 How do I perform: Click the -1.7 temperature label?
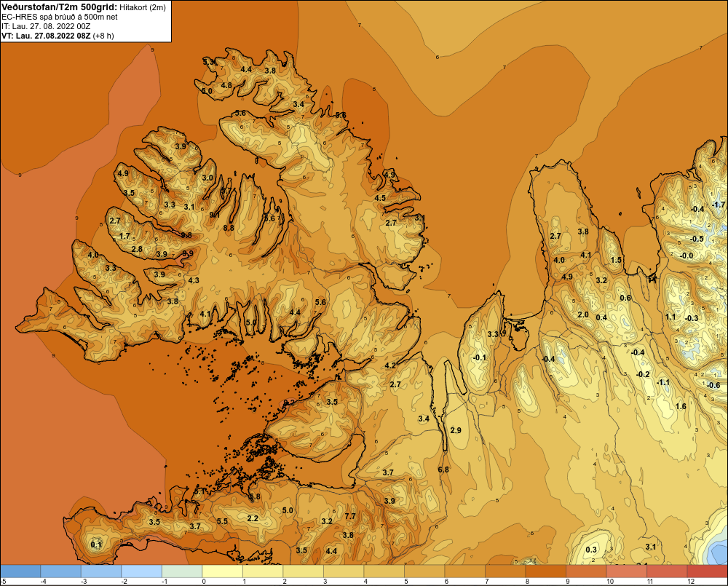tap(719, 205)
